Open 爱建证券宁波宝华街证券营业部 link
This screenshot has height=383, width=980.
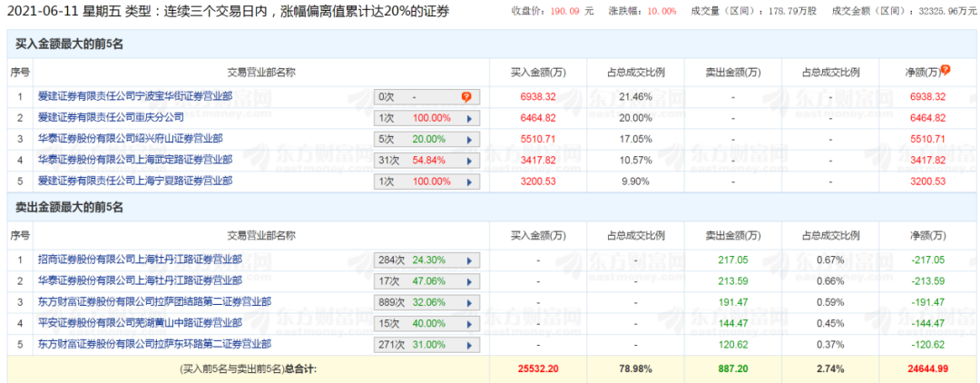click(134, 96)
